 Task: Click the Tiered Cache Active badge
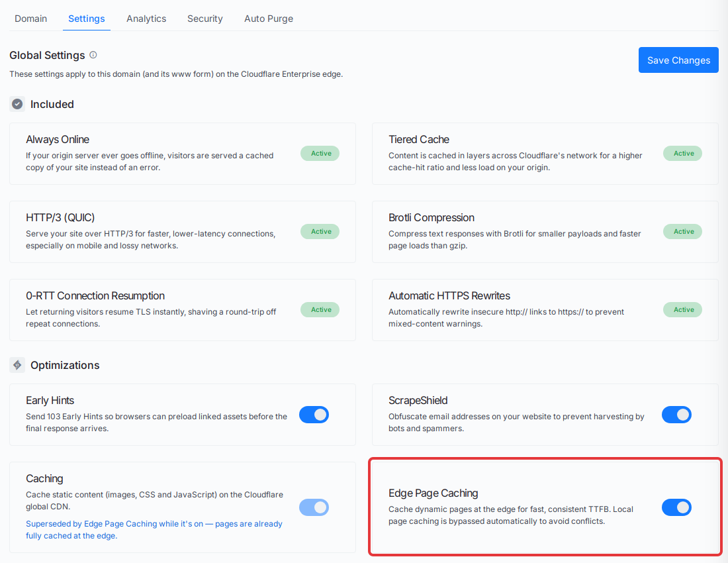[x=682, y=153]
